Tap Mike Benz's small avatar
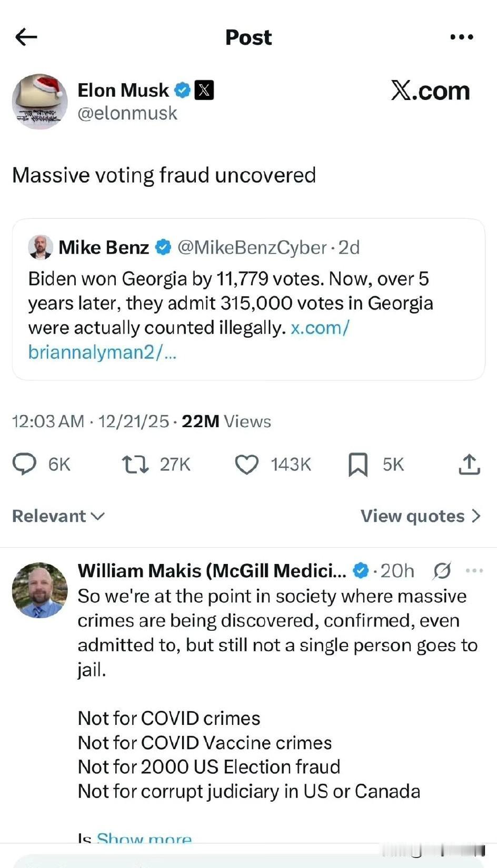Image resolution: width=497 pixels, height=868 pixels. pyautogui.click(x=41, y=247)
